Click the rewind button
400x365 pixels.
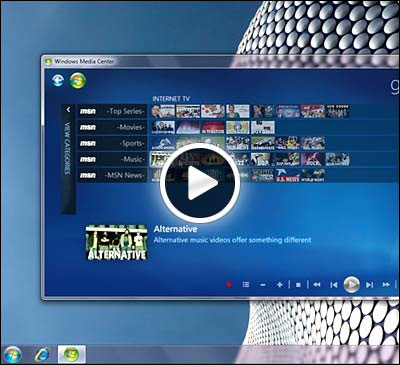point(317,285)
